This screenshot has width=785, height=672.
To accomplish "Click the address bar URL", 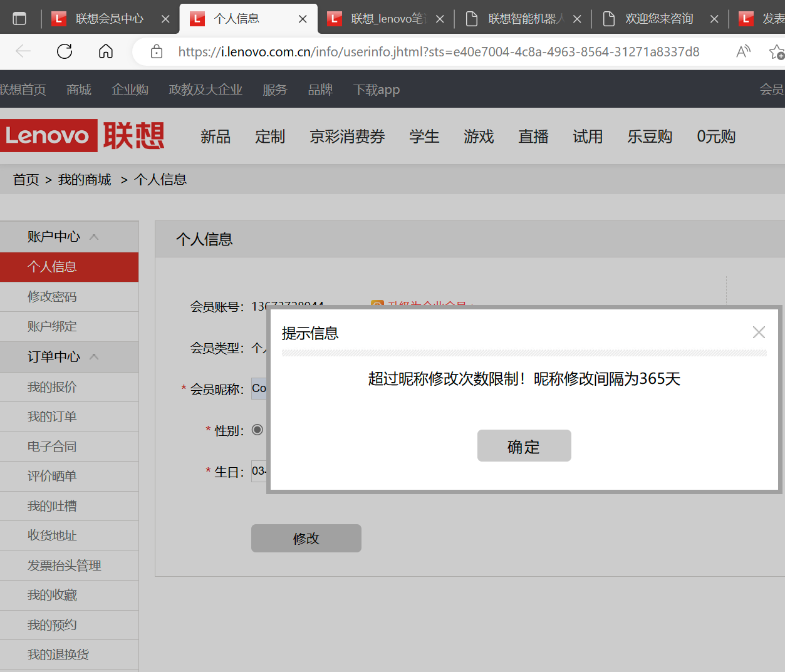I will (x=439, y=52).
